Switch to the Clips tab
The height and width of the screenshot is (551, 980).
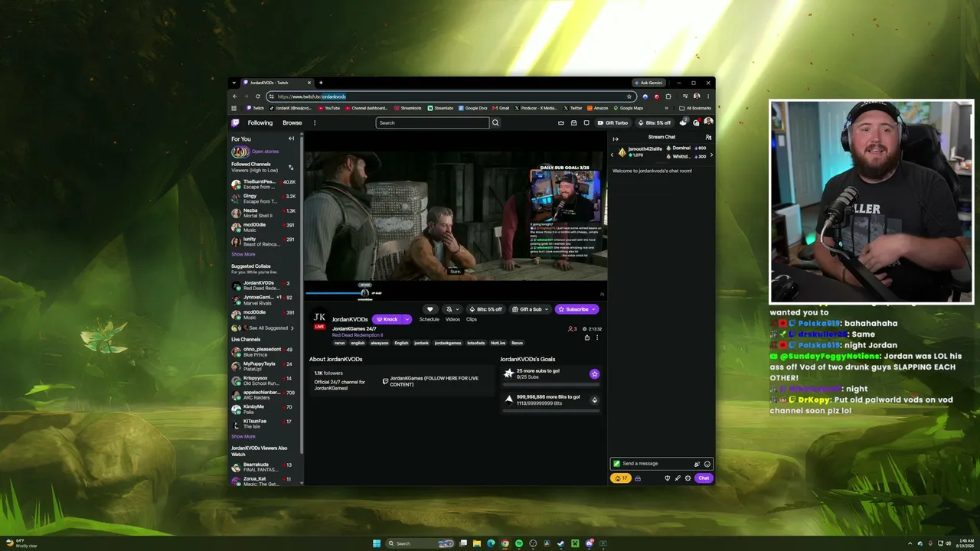(x=472, y=319)
